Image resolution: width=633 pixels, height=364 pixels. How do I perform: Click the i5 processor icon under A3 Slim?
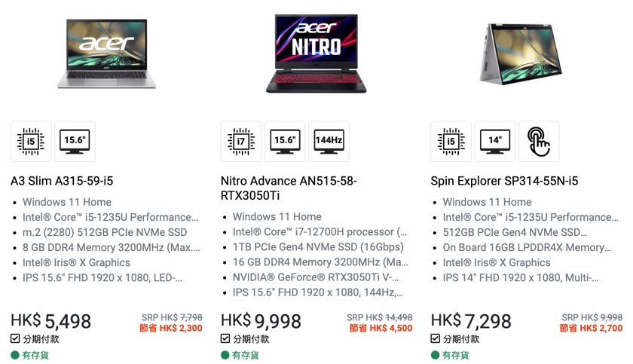click(31, 141)
